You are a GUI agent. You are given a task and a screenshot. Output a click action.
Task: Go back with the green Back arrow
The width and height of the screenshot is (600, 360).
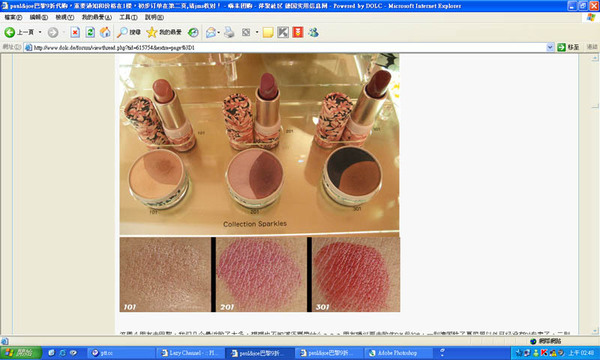(10, 33)
